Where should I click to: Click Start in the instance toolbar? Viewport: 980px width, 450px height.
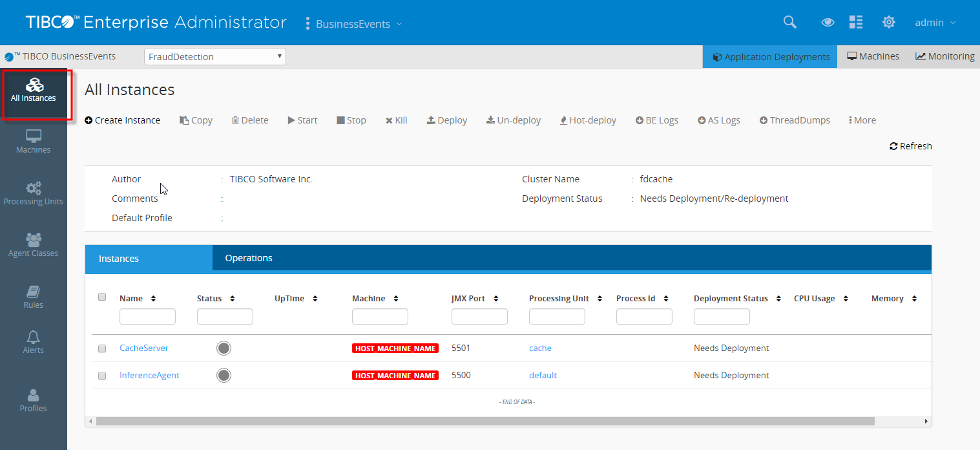(302, 120)
